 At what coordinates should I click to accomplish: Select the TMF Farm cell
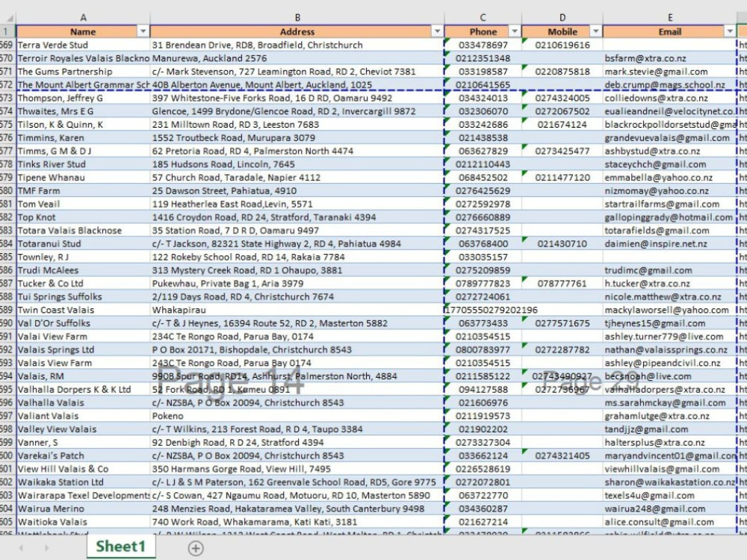83,190
